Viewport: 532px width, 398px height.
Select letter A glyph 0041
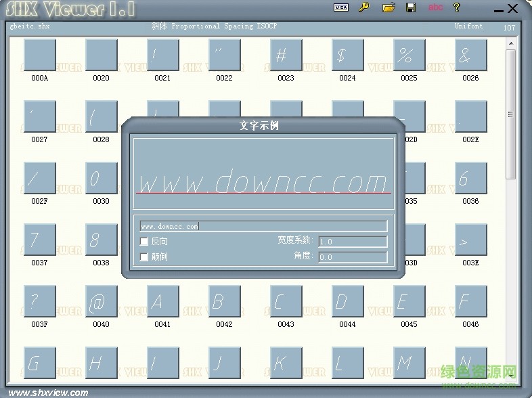click(163, 301)
